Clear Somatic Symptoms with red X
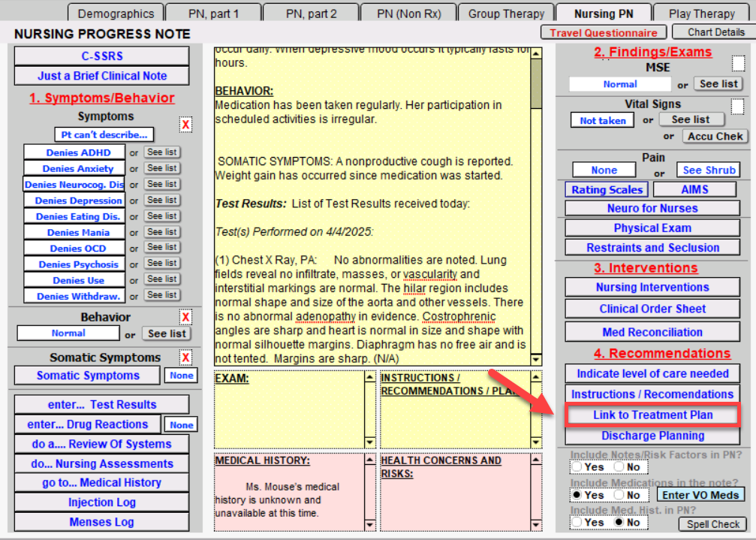 185,357
